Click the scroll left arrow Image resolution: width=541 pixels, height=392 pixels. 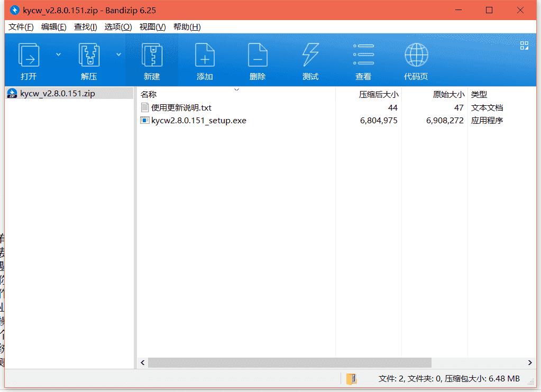pyautogui.click(x=142, y=363)
